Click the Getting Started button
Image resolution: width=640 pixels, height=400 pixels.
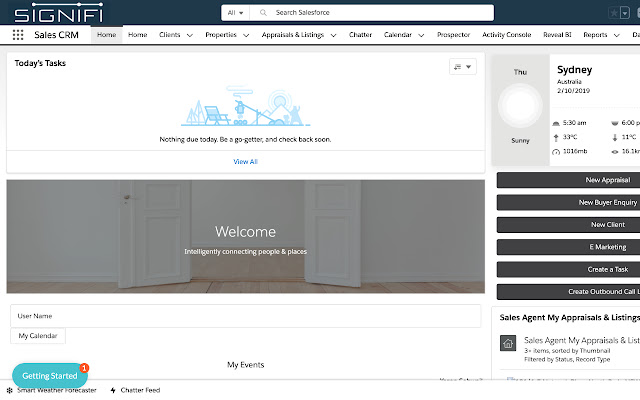[x=49, y=376]
